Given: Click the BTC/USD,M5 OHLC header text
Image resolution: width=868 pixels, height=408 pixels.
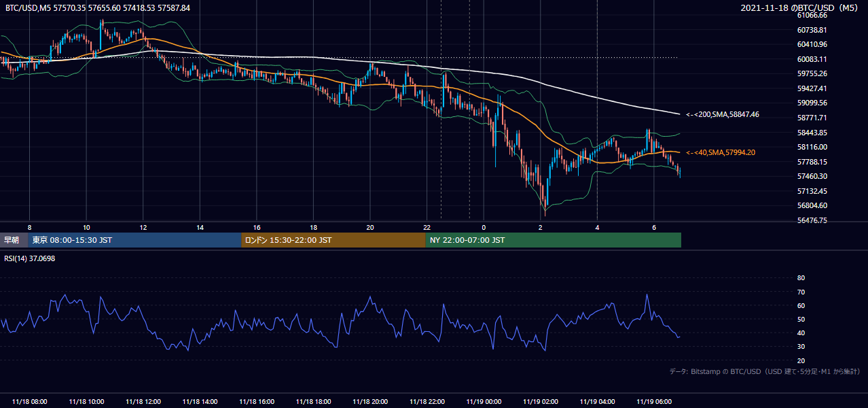Looking at the screenshot, I should pyautogui.click(x=98, y=7).
